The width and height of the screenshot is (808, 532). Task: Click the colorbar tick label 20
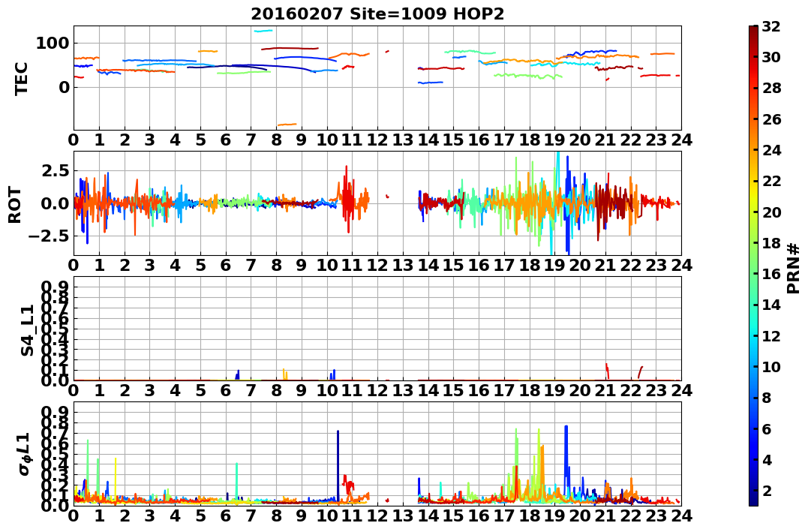click(x=771, y=212)
